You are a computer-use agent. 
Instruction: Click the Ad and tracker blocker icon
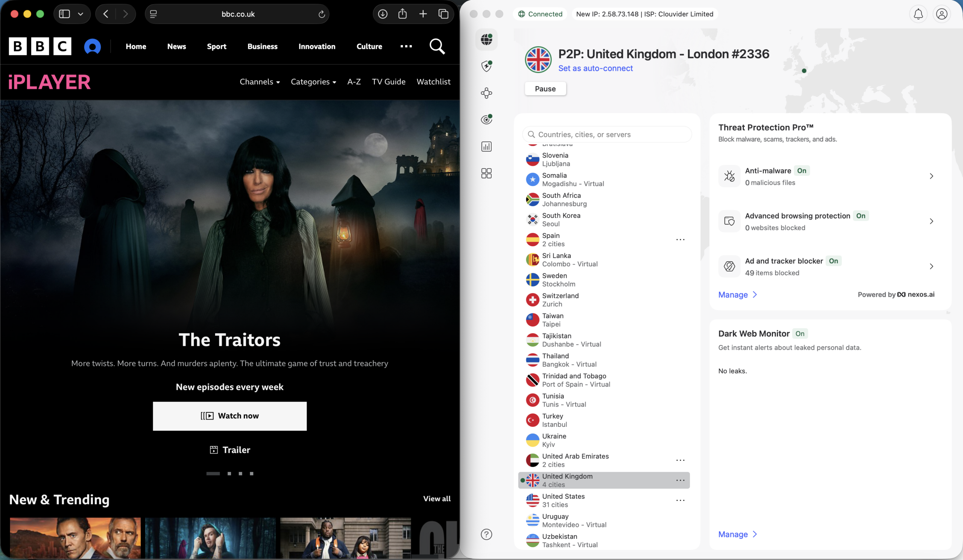coord(729,266)
